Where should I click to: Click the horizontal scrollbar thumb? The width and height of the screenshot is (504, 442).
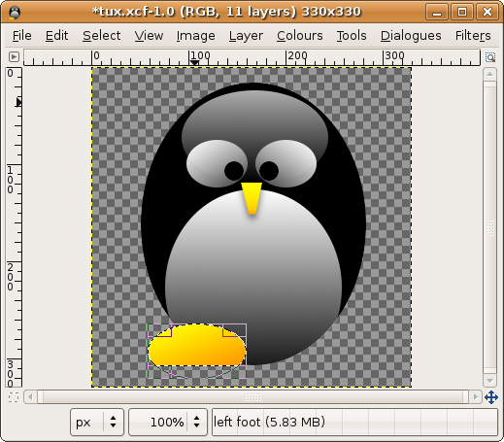252,396
